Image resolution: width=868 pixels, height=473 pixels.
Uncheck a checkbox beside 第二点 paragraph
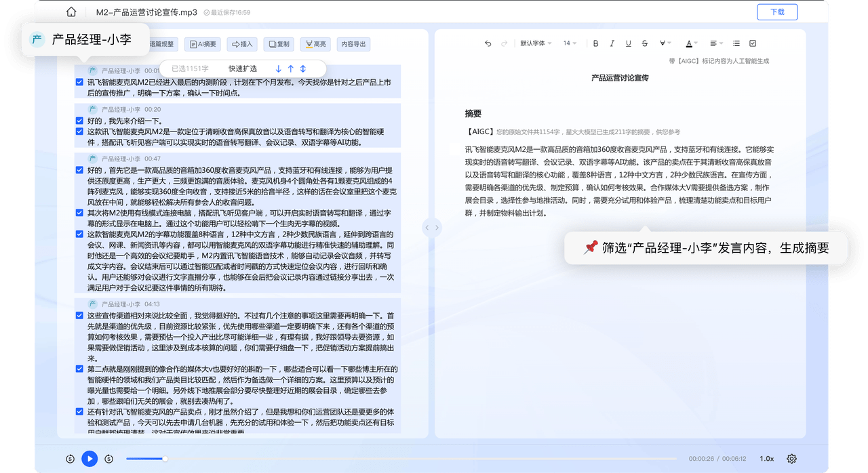pos(80,369)
